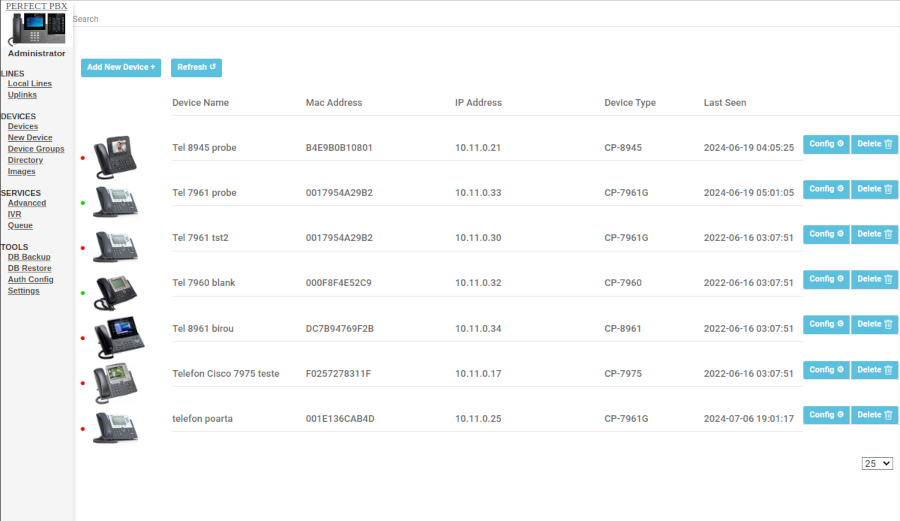Open Device Groups from sidebar
This screenshot has width=900, height=521.
click(36, 149)
